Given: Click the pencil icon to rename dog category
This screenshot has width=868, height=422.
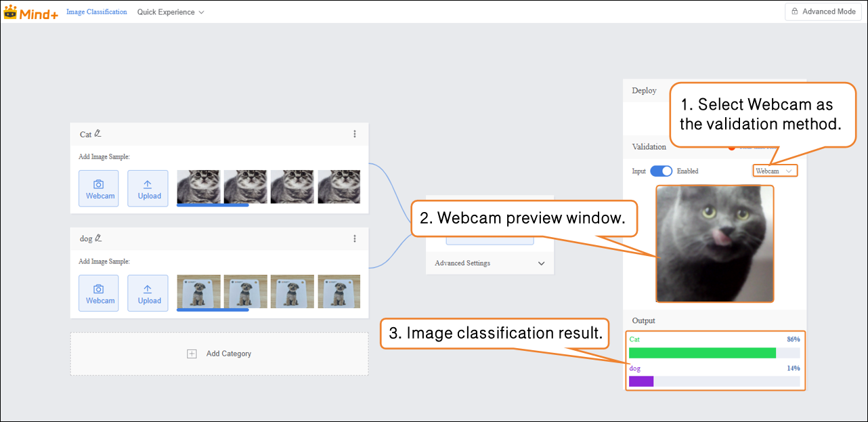Looking at the screenshot, I should pos(98,238).
